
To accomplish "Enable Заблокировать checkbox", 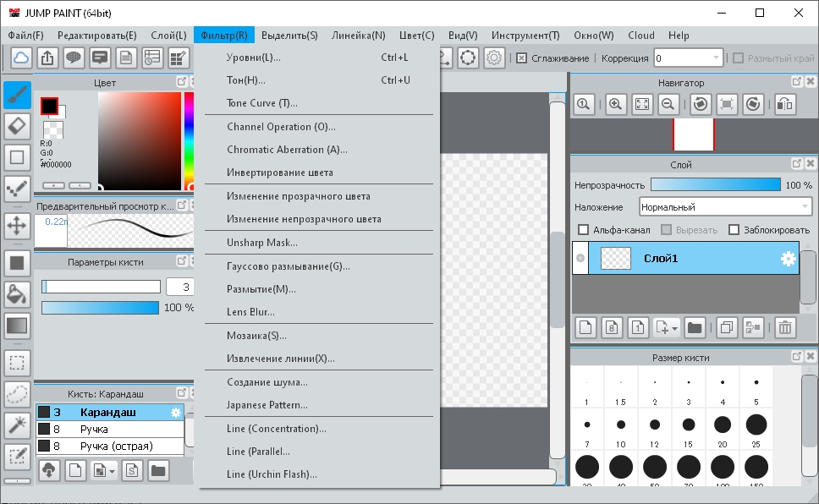I will pyautogui.click(x=734, y=230).
